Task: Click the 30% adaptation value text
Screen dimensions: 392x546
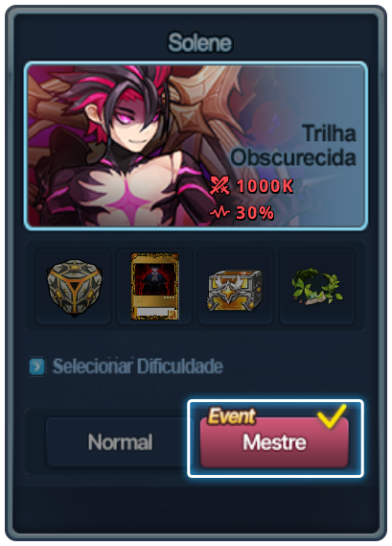Action: pos(255,212)
